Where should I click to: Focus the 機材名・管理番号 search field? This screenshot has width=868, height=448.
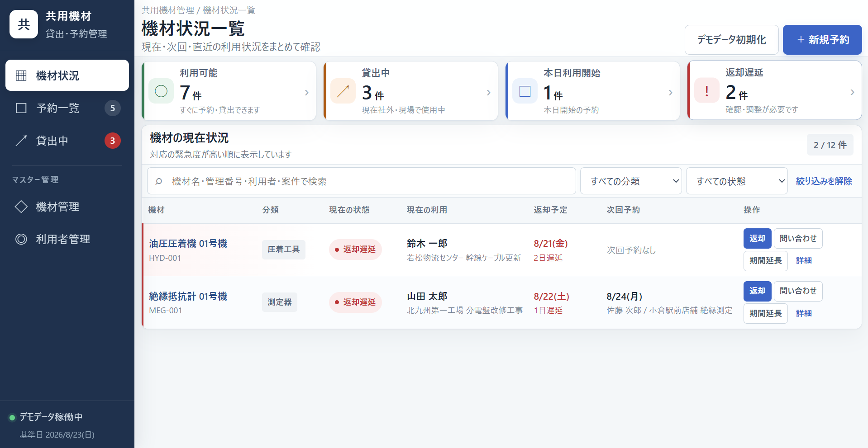point(361,181)
